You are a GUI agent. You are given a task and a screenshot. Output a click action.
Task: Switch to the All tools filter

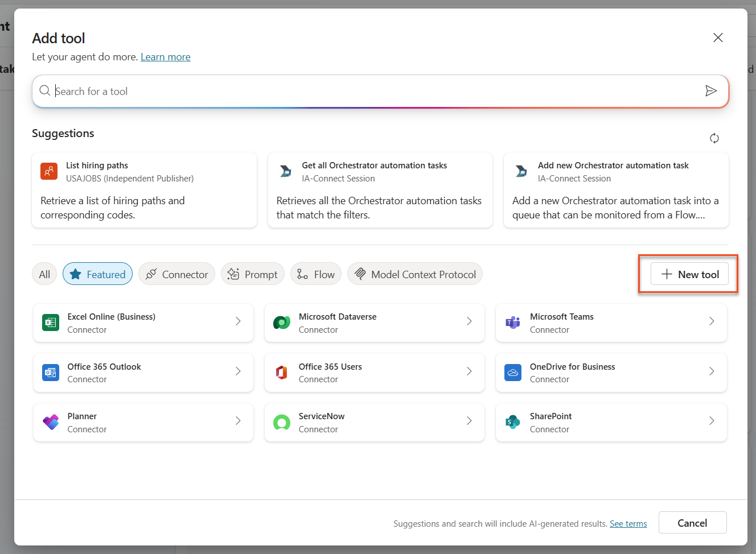point(44,274)
